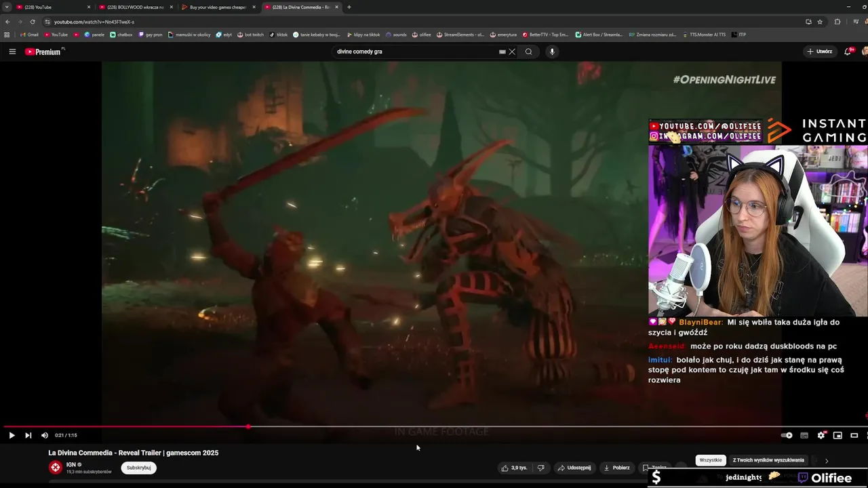Image resolution: width=868 pixels, height=488 pixels.
Task: Share the video using Udostępnij
Action: point(574,468)
